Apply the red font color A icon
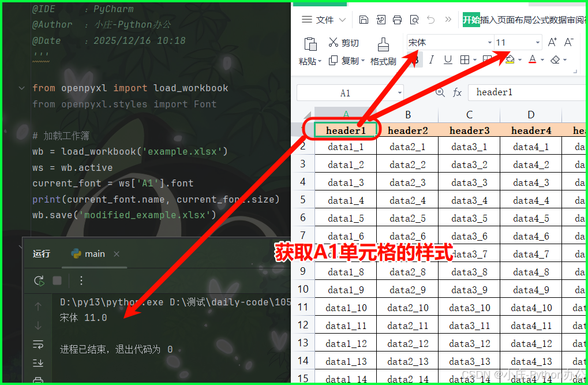Image resolution: width=588 pixels, height=385 pixels. tap(533, 59)
